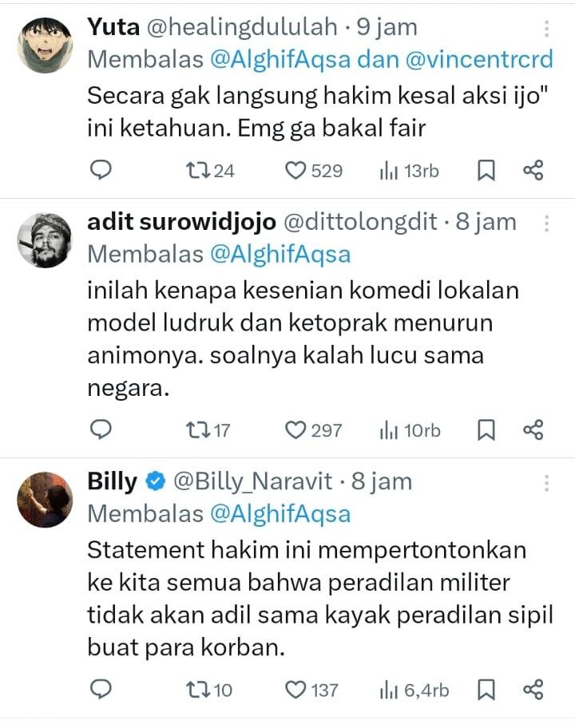Share Yuta's tweet

coord(533,170)
